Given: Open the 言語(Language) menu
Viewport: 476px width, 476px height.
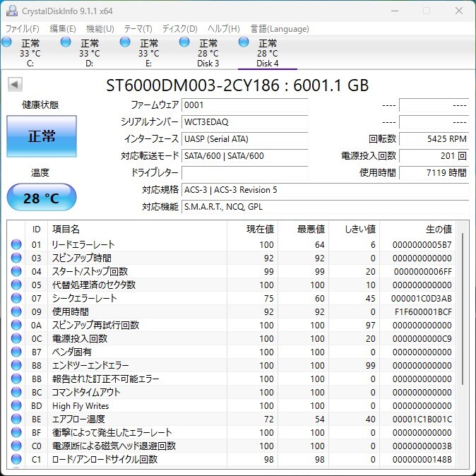Looking at the screenshot, I should click(x=280, y=29).
